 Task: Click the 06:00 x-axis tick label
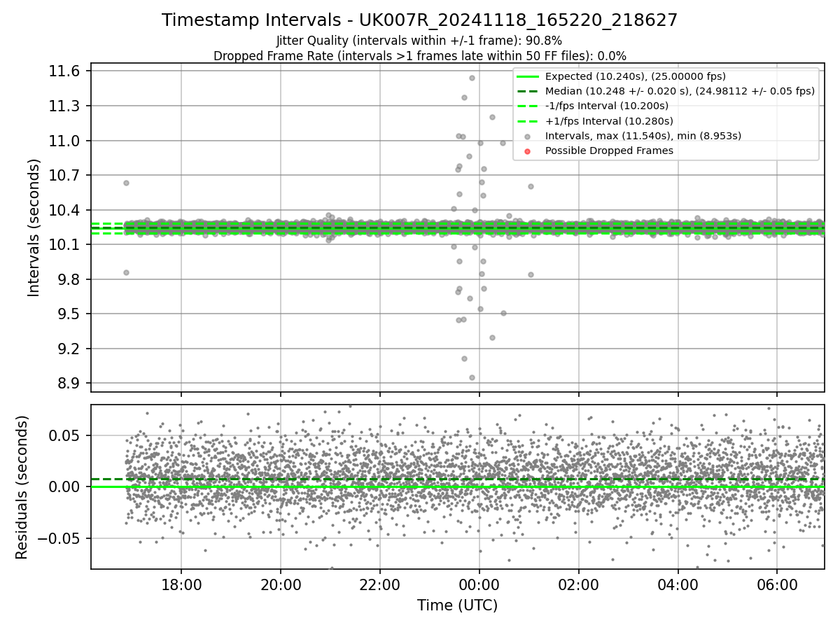point(778,584)
